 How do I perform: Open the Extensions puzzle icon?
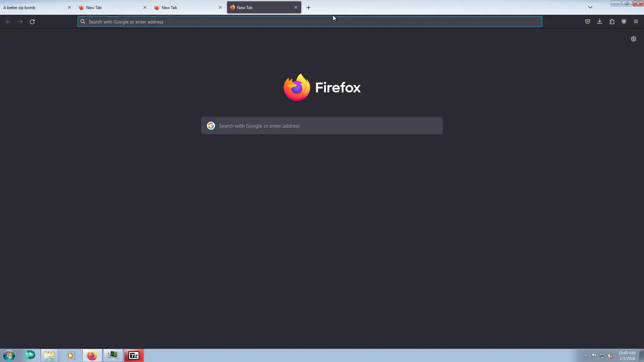pyautogui.click(x=612, y=21)
